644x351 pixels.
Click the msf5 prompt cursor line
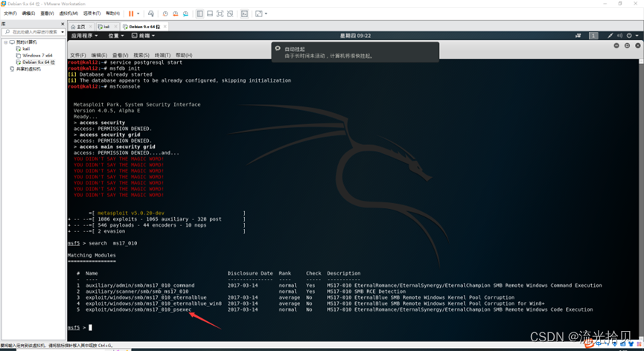(80, 328)
